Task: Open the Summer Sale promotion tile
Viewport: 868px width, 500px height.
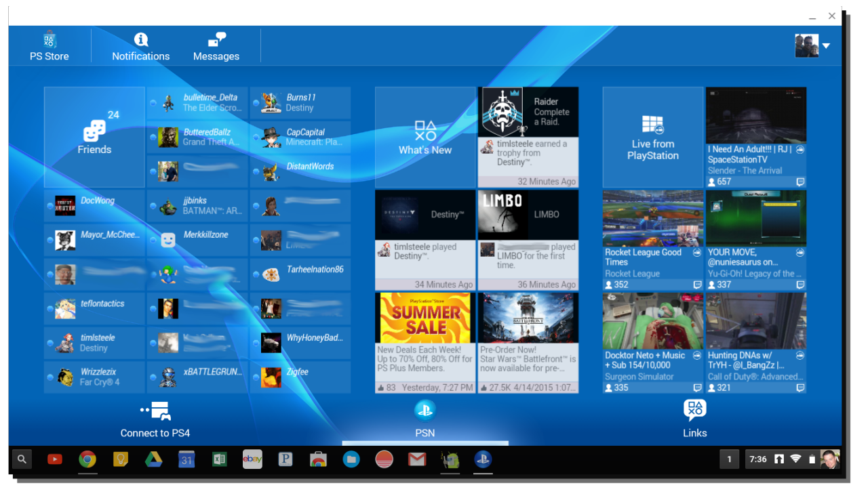Action: [425, 342]
